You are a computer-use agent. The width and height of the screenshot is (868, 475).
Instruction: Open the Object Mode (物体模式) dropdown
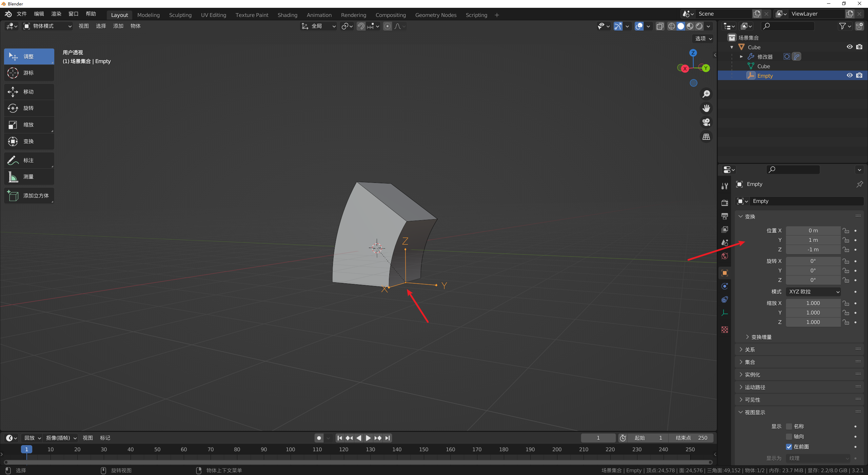click(47, 26)
